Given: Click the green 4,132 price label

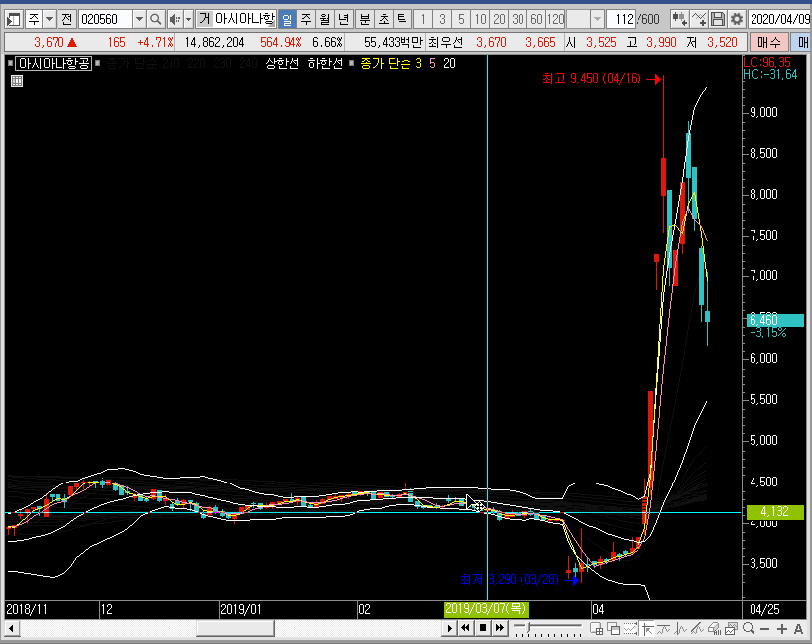Looking at the screenshot, I should tap(774, 512).
